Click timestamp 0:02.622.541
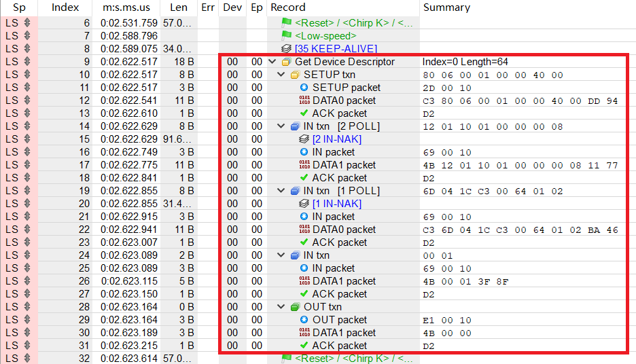 coord(129,100)
